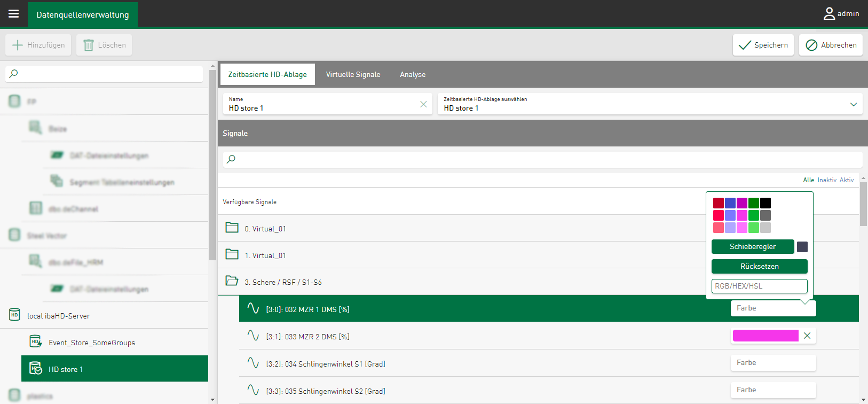Open the hamburger main menu
Viewport: 868px width, 404px height.
pos(14,14)
